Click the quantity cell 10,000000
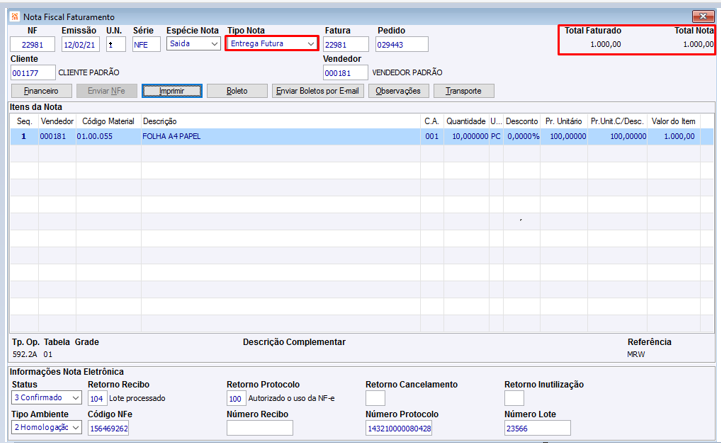 pyautogui.click(x=466, y=136)
